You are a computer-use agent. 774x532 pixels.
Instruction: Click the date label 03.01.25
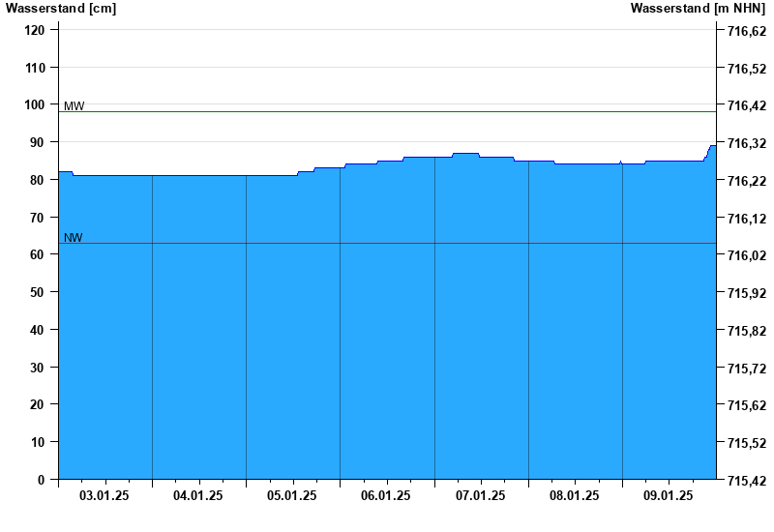pyautogui.click(x=104, y=495)
